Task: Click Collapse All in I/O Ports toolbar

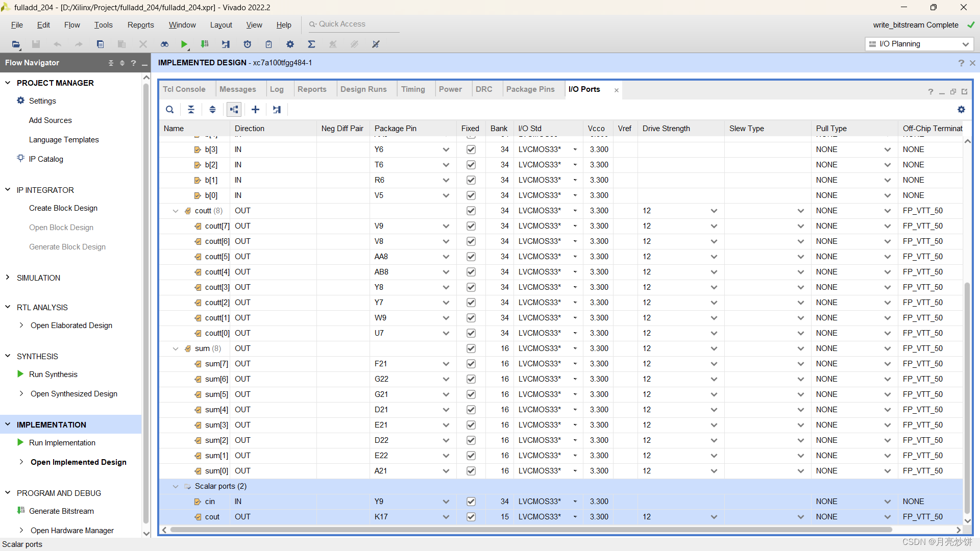Action: click(x=191, y=109)
